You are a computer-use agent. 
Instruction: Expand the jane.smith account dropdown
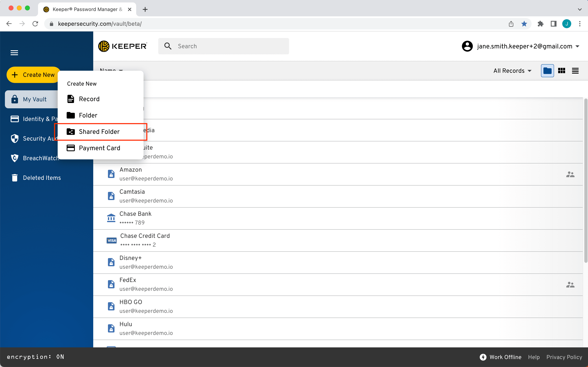pyautogui.click(x=577, y=46)
